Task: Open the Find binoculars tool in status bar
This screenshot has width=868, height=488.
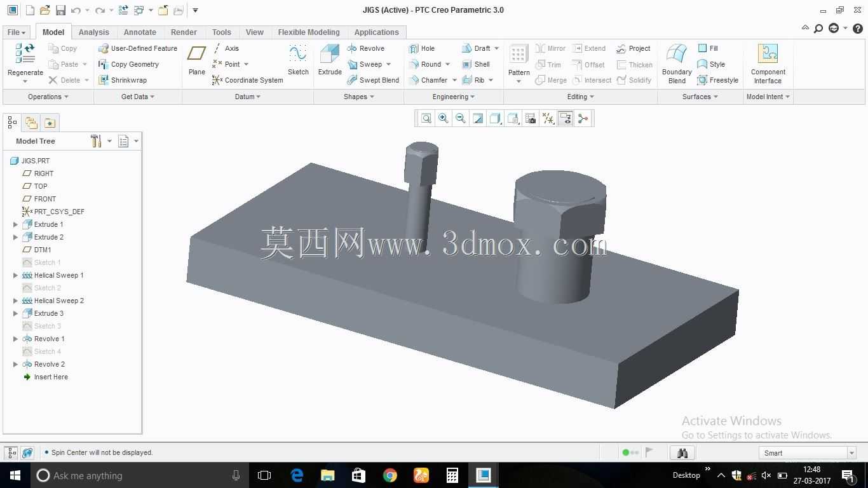Action: coord(682,453)
